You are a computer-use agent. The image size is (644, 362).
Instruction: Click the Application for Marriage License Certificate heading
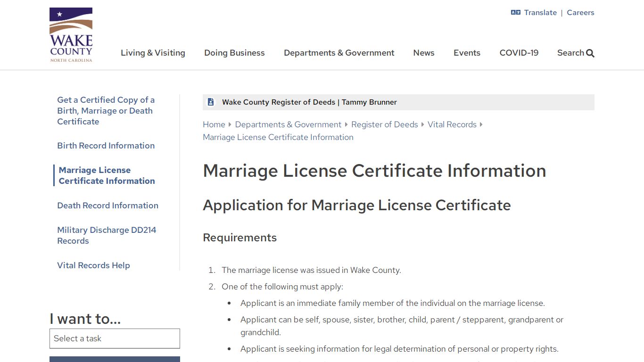(357, 205)
